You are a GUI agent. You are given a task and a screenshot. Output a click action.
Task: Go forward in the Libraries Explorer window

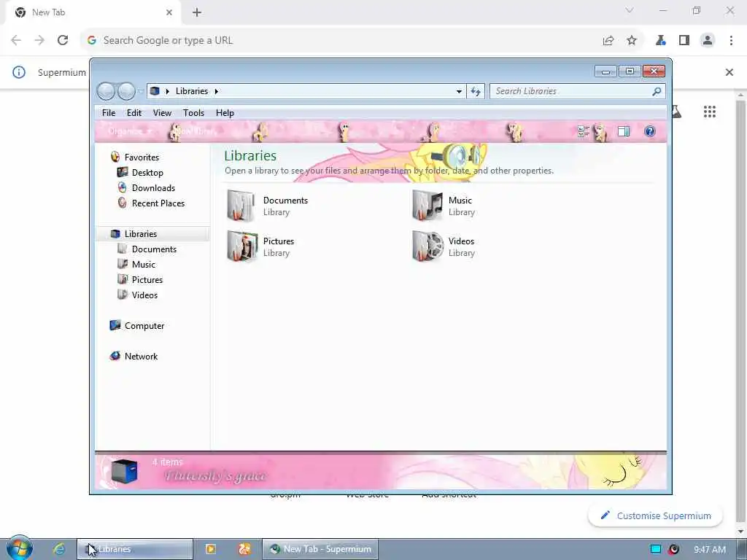coord(126,91)
